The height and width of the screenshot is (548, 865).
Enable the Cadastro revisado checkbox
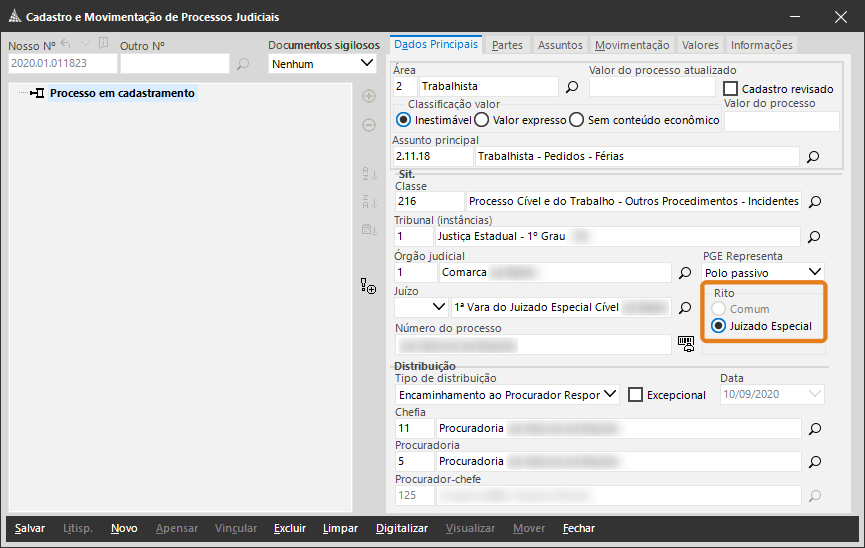click(730, 89)
